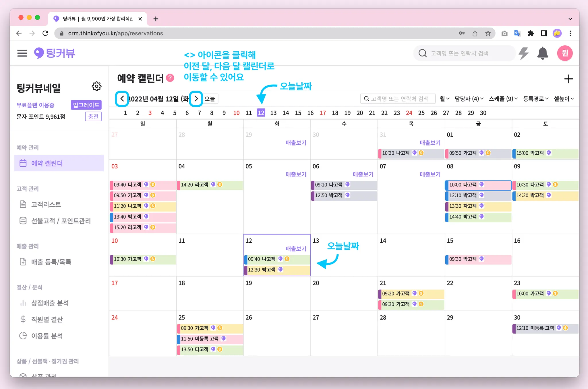The width and height of the screenshot is (588, 389).
Task: Go to the next month arrow
Action: click(x=196, y=99)
